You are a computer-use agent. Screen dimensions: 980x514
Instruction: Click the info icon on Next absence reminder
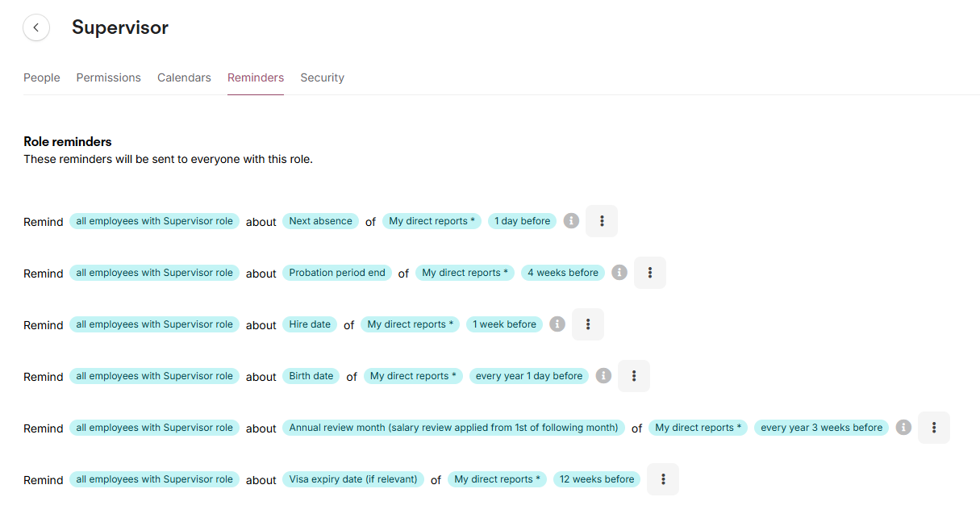pos(571,221)
